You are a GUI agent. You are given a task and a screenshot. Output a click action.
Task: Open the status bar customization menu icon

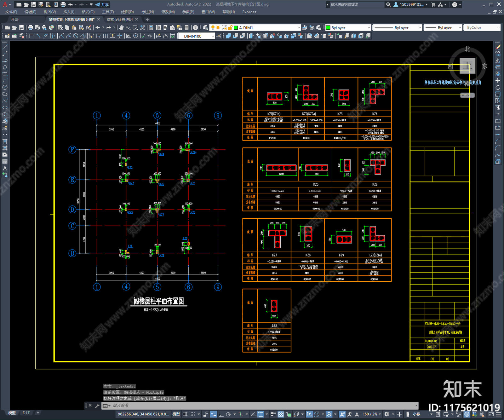point(499,414)
